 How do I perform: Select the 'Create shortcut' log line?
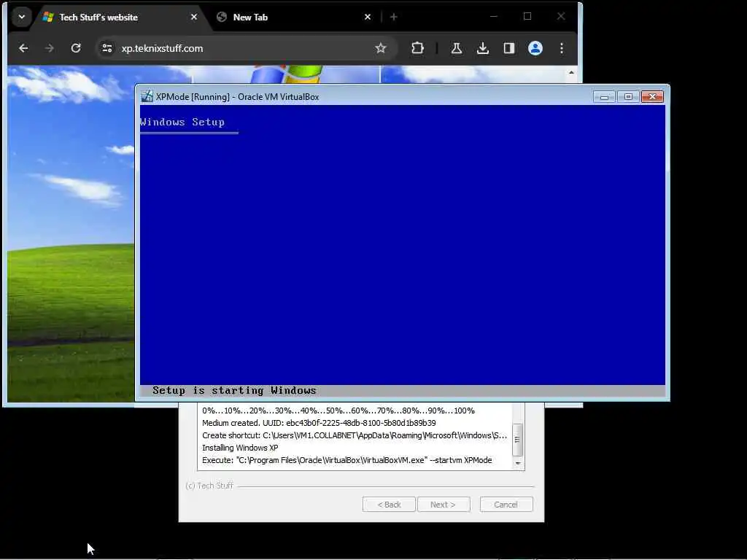click(x=355, y=435)
